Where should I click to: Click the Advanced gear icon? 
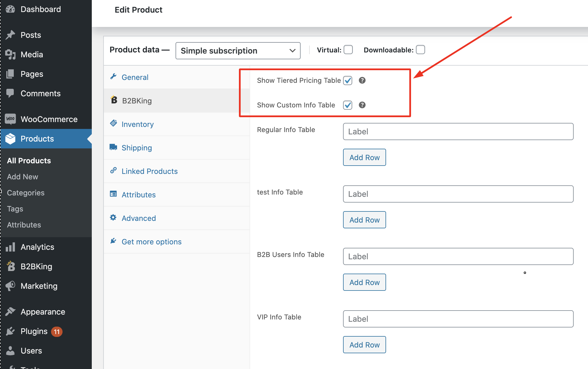[113, 217]
